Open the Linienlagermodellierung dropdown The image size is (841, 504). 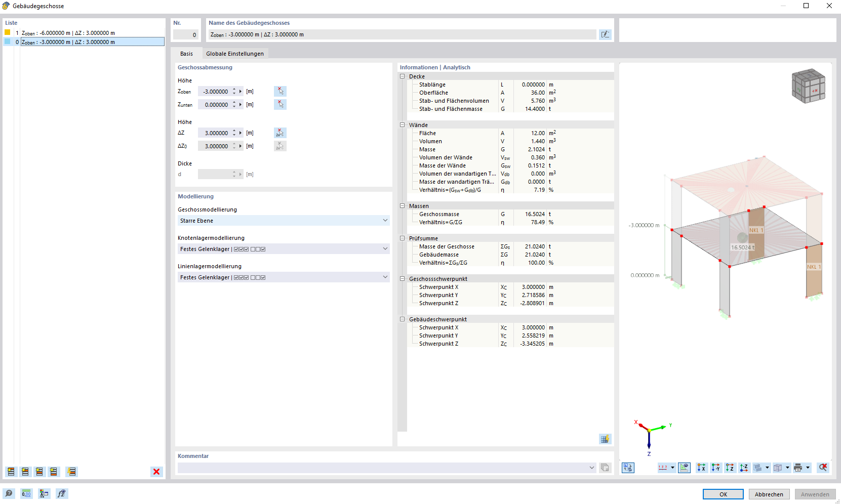point(284,277)
